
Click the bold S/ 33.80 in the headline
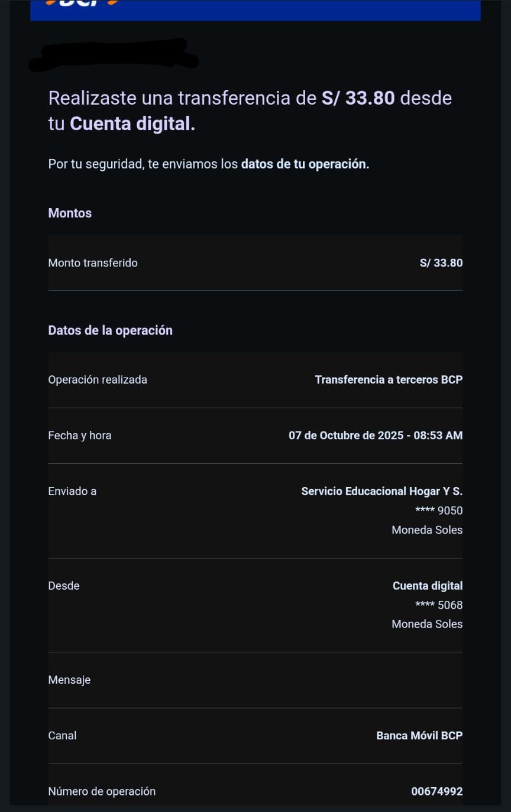coord(358,98)
